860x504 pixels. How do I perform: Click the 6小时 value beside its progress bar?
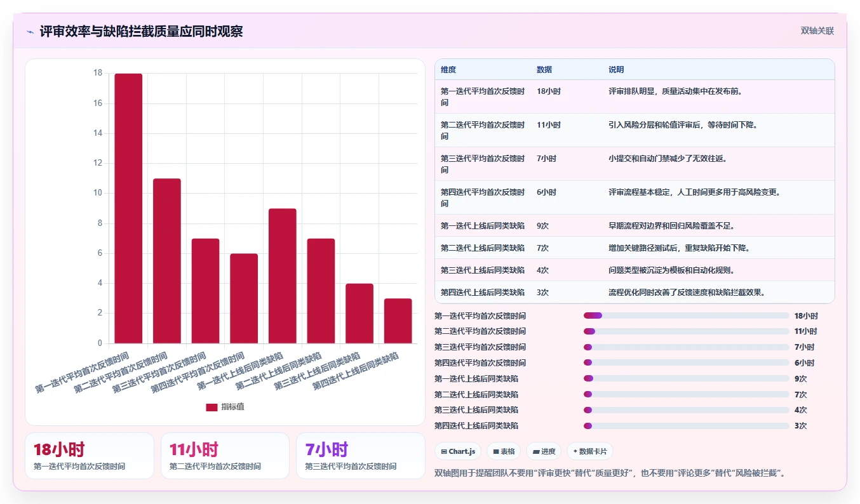804,363
